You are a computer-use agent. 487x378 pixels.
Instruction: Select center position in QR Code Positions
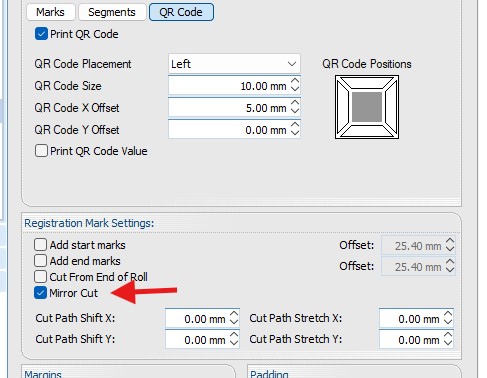tap(367, 107)
